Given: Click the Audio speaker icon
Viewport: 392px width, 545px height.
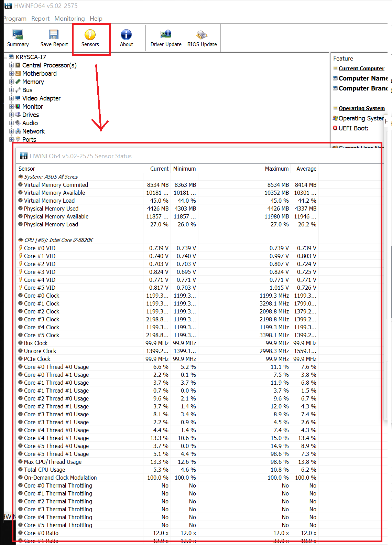Looking at the screenshot, I should (x=18, y=123).
